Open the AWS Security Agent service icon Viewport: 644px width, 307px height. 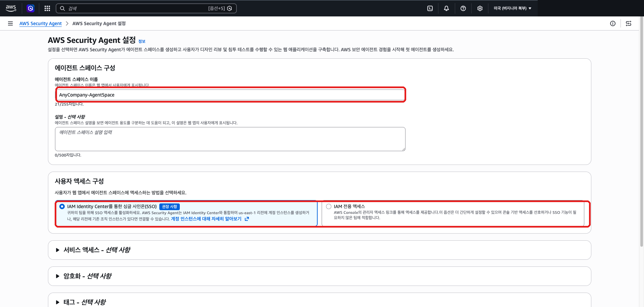point(31,8)
